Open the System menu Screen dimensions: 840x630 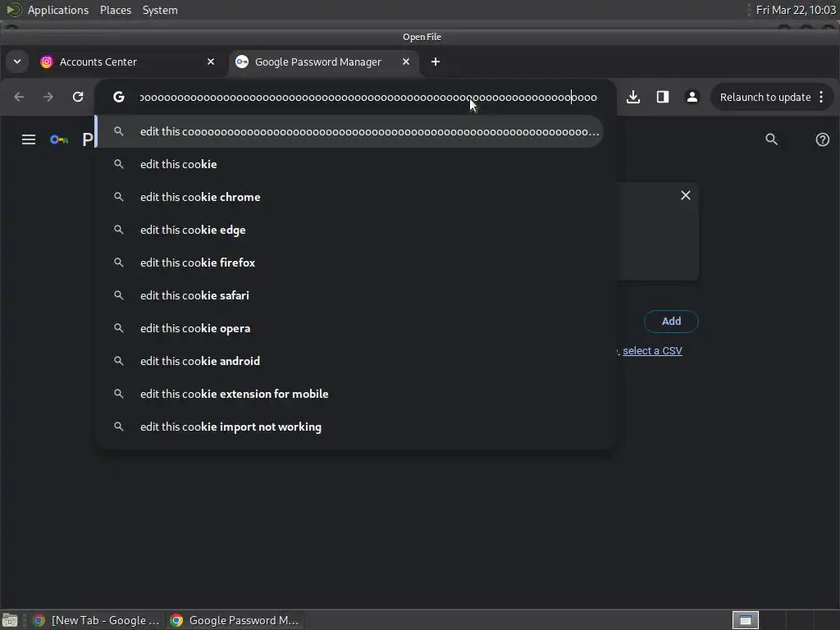click(160, 10)
